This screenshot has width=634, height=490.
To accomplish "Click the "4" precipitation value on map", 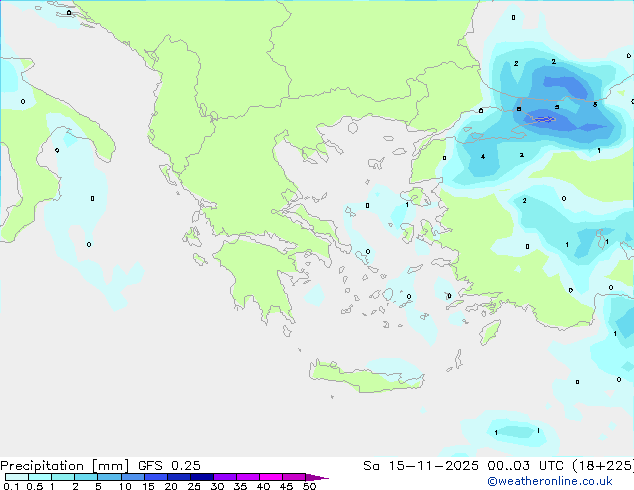I will coord(483,156).
